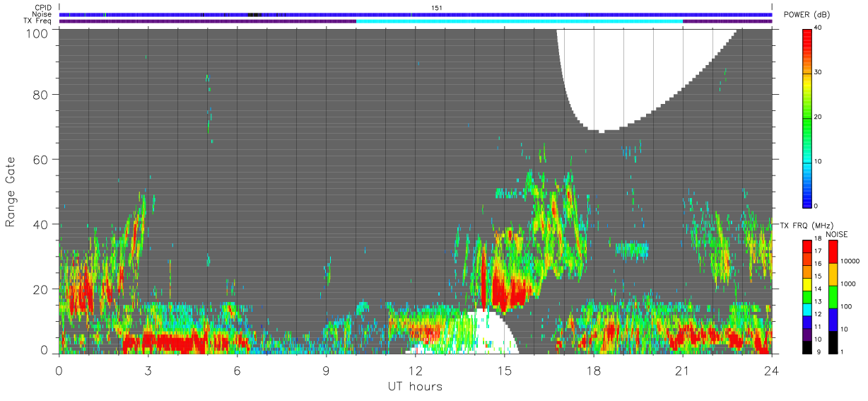868x401 pixels.
Task: Click the POWER (dB) color bar
Action: [808, 117]
